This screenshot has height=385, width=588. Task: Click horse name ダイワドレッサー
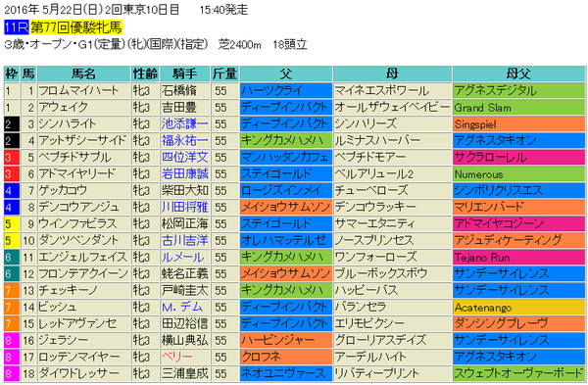coord(78,373)
